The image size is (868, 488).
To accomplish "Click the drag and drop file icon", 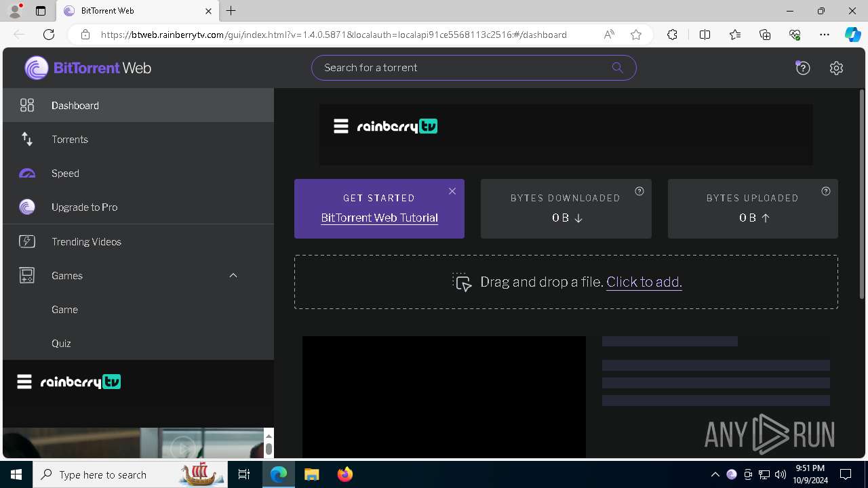I will coord(462,282).
